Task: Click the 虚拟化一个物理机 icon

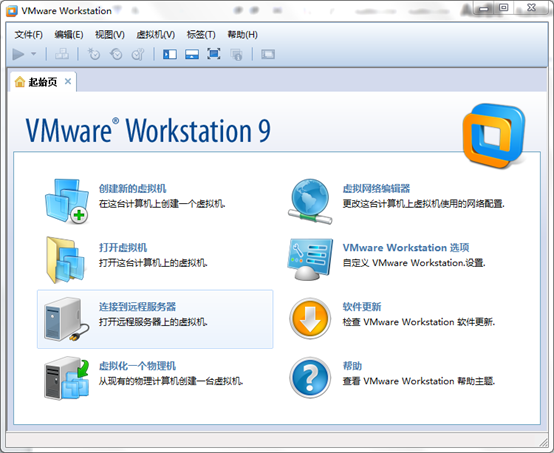Action: [x=67, y=378]
